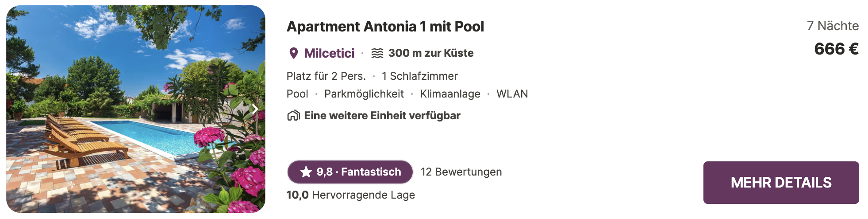868x219 pixels.
Task: Open the MEHR DETAILS button
Action: (781, 183)
